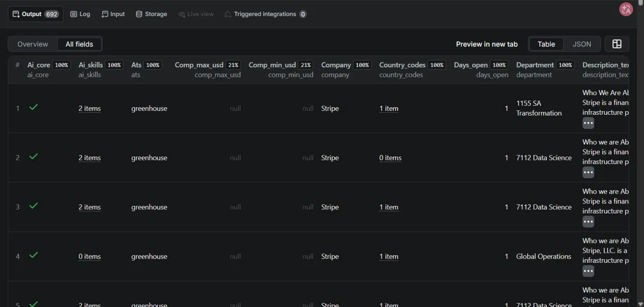
Task: Go to the Storage tab
Action: (151, 14)
